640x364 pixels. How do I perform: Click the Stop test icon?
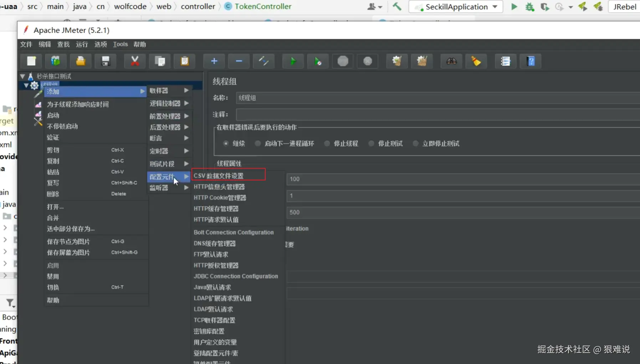pos(343,61)
